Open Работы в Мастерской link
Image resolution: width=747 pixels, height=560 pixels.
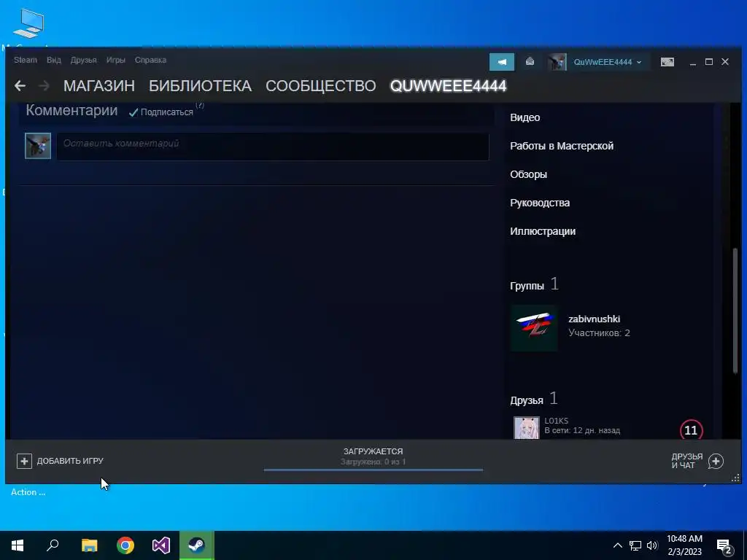562,146
